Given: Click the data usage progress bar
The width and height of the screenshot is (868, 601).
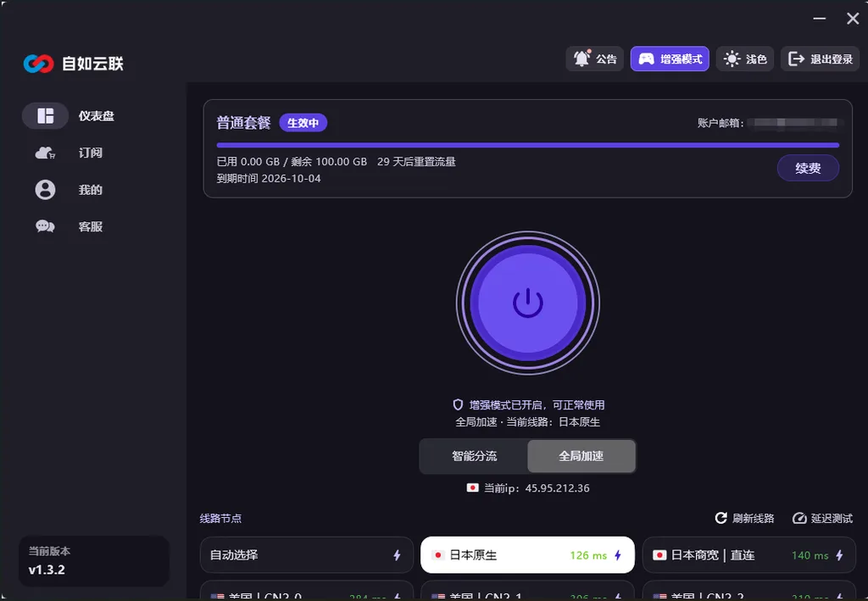Looking at the screenshot, I should 528,145.
